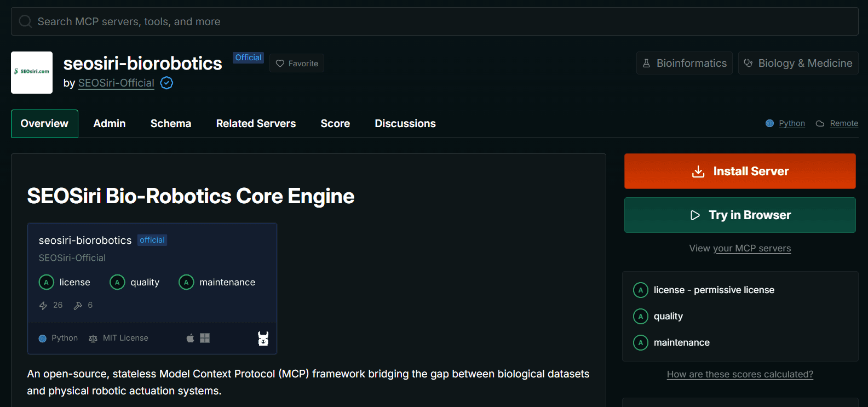
Task: Click the MIT License scale icon
Action: pyautogui.click(x=93, y=339)
